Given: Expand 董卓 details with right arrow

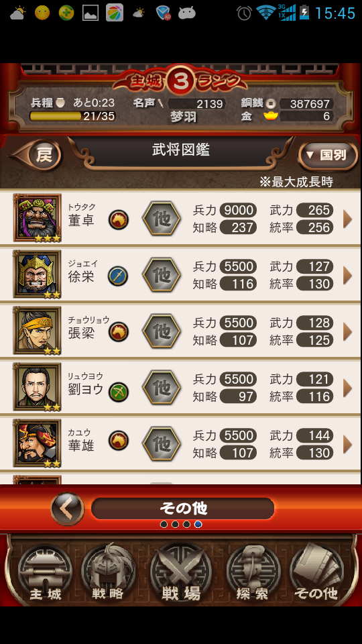Looking at the screenshot, I should (x=348, y=219).
